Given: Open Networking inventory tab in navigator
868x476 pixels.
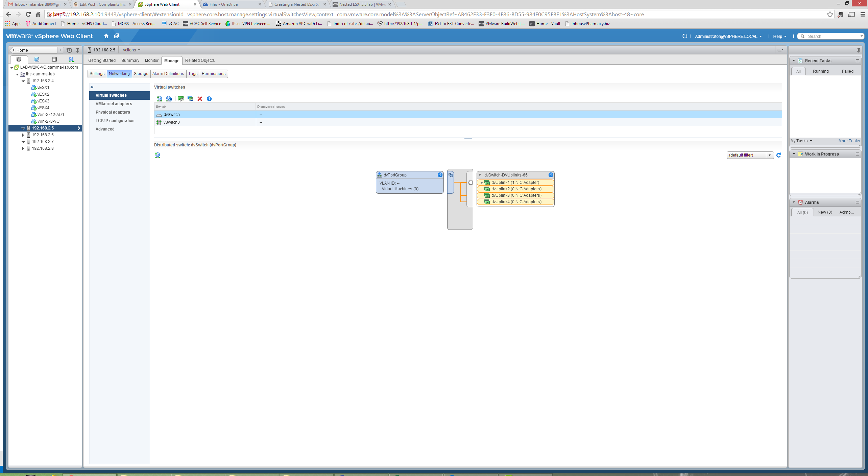Looking at the screenshot, I should point(71,59).
